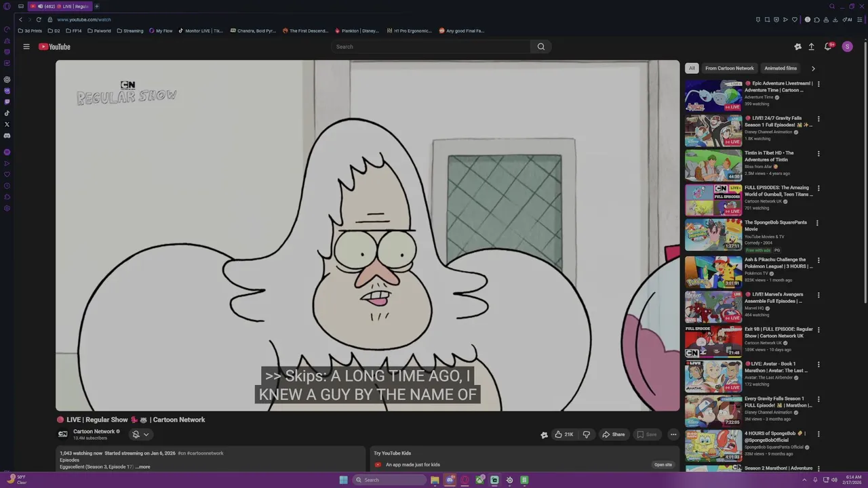
Task: Open the X (Twitter) sidebar icon
Action: pos(7,124)
